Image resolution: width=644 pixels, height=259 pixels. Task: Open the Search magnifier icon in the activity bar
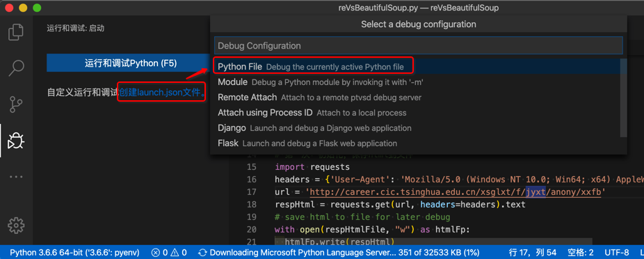coord(16,68)
